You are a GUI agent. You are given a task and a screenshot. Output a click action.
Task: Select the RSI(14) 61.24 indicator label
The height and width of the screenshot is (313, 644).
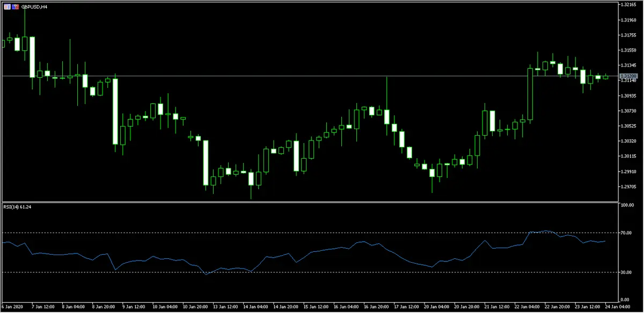pos(17,206)
